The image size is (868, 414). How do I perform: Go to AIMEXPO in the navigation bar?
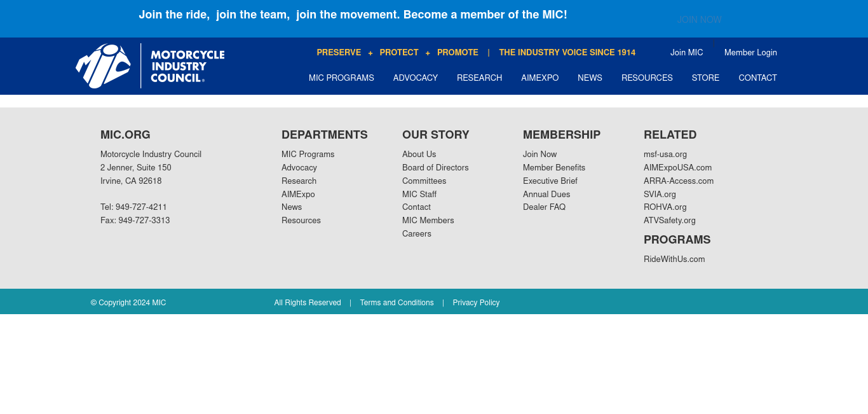540,78
